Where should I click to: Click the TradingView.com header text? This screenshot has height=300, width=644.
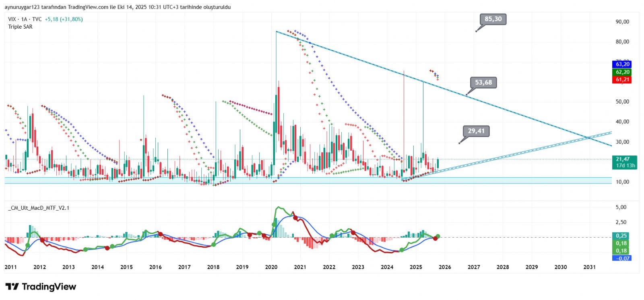[x=88, y=7]
